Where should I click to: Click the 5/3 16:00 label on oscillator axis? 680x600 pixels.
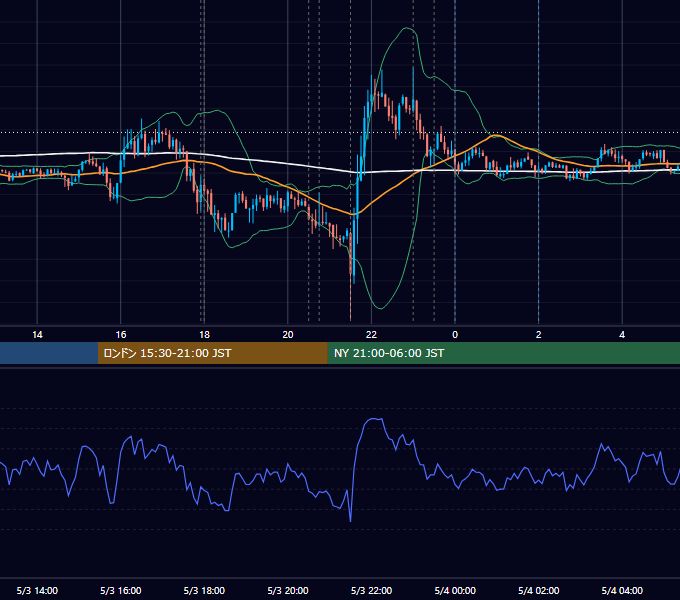coord(121,590)
